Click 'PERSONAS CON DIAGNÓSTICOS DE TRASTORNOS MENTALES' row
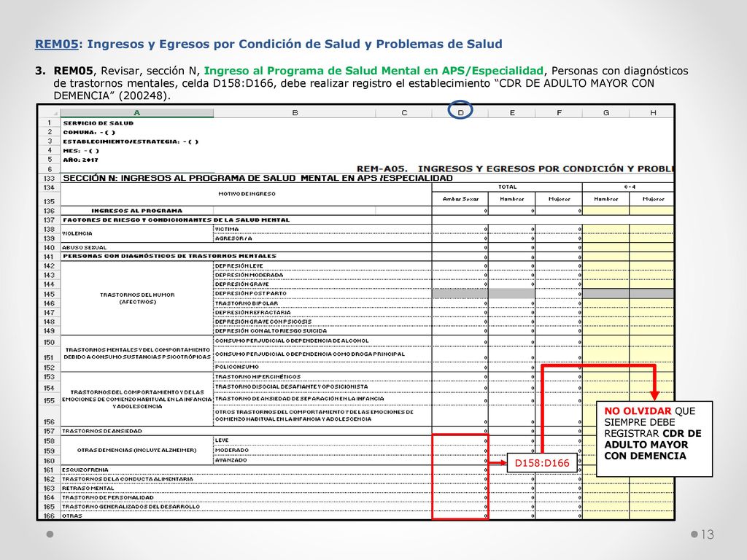The height and width of the screenshot is (560, 747). (x=247, y=256)
